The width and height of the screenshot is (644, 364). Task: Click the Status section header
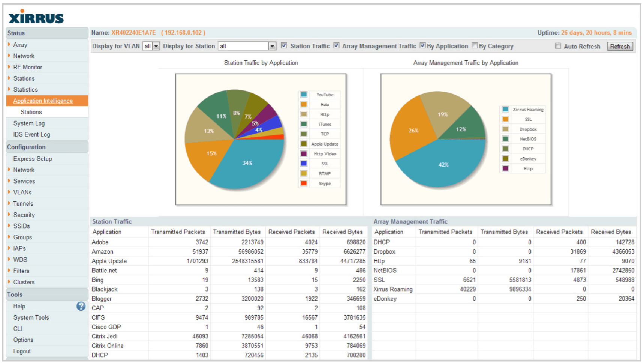[47, 33]
